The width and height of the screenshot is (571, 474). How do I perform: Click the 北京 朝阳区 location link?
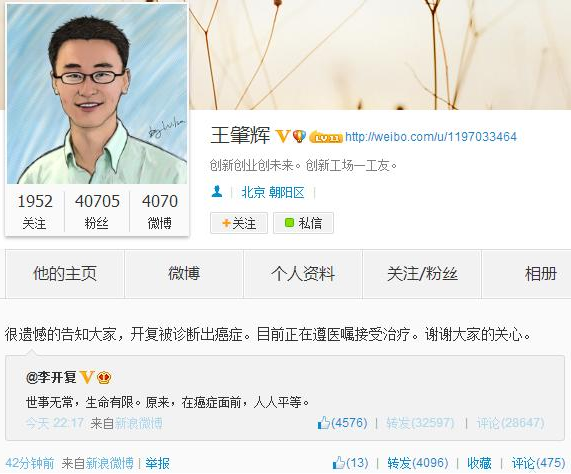[273, 192]
